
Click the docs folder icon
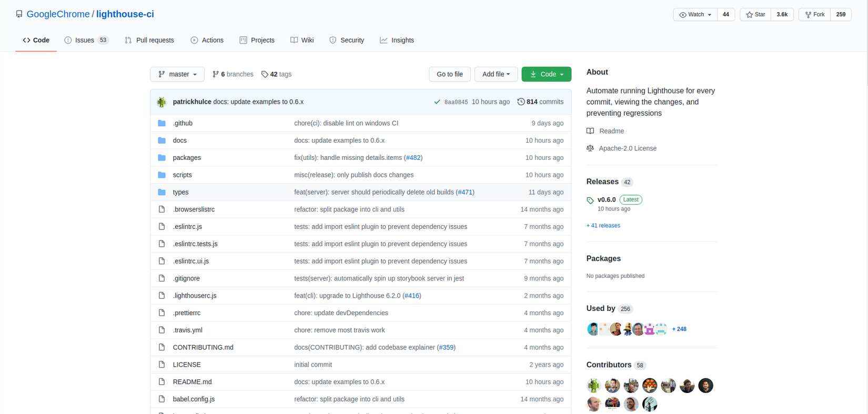point(162,140)
